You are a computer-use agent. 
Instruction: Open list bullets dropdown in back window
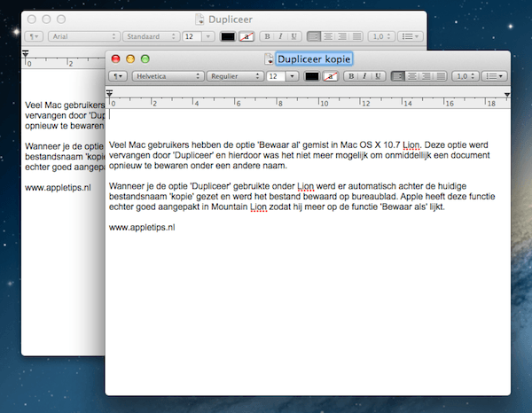point(411,36)
